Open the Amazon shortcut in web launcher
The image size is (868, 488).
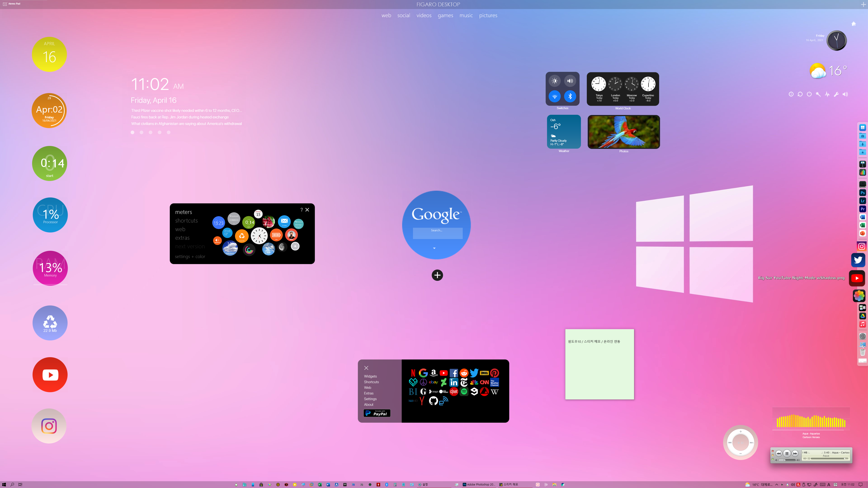(434, 373)
